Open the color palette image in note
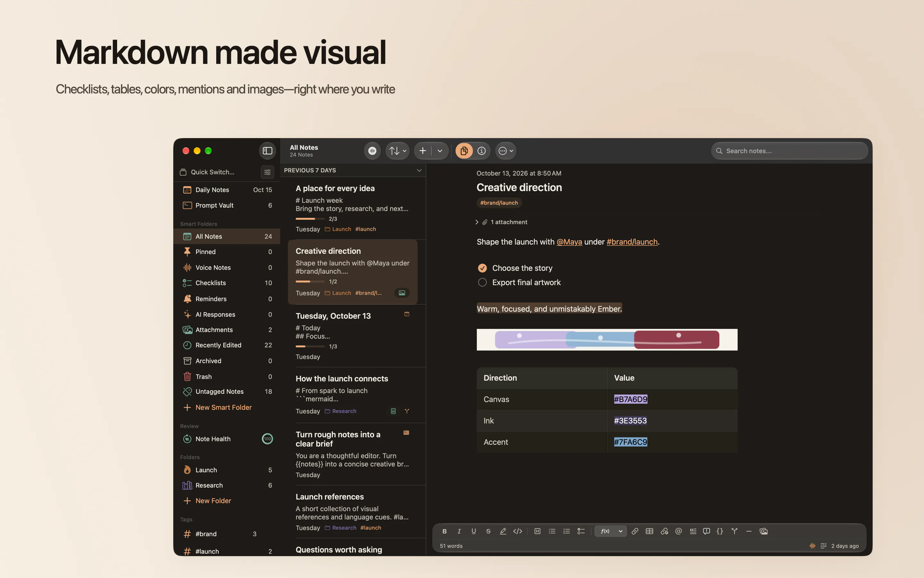Screen dimensions: 924x578 click(607, 339)
